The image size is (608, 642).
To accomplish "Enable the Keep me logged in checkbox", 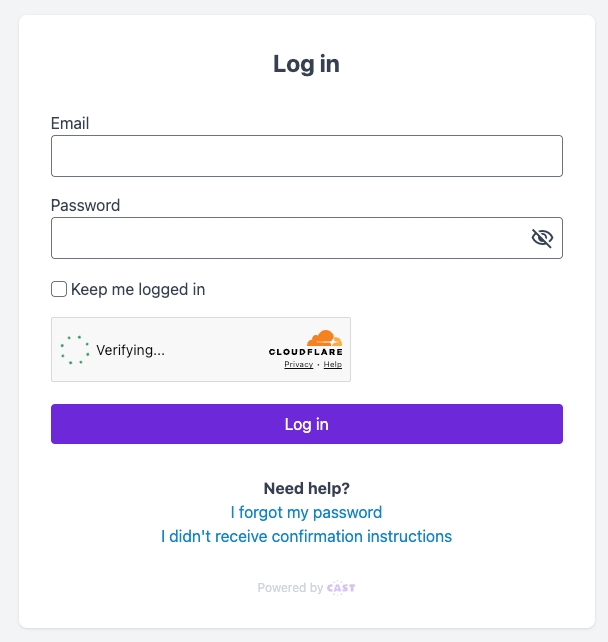I will 59,289.
